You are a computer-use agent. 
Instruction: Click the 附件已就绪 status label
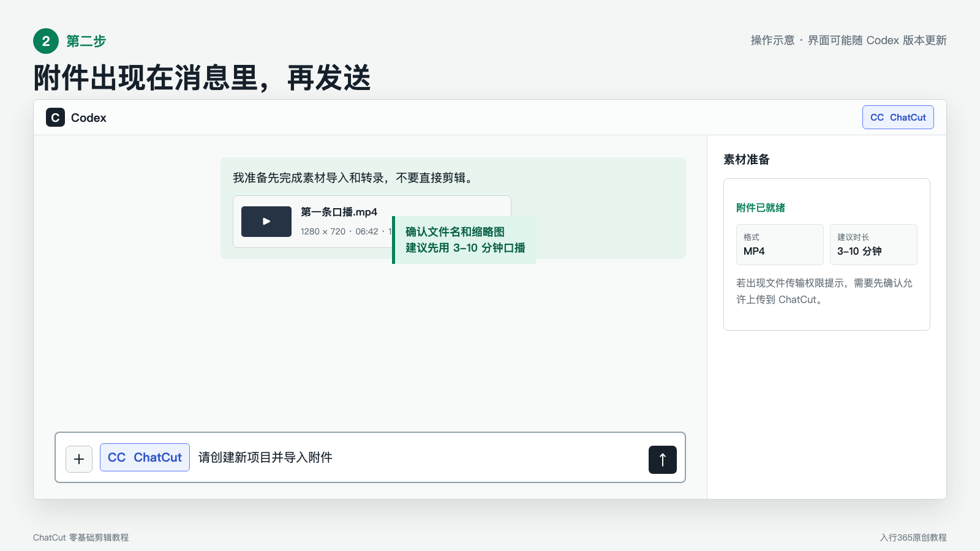coord(761,208)
